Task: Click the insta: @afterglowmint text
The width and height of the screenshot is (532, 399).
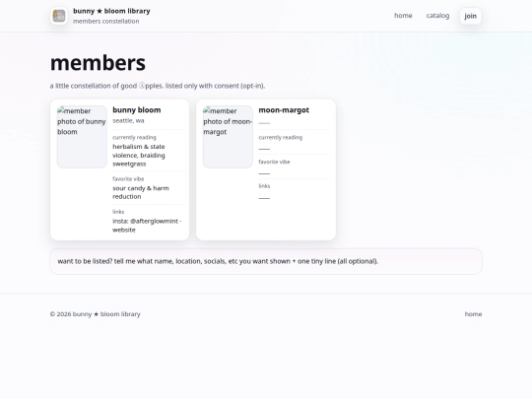Action: (x=145, y=221)
